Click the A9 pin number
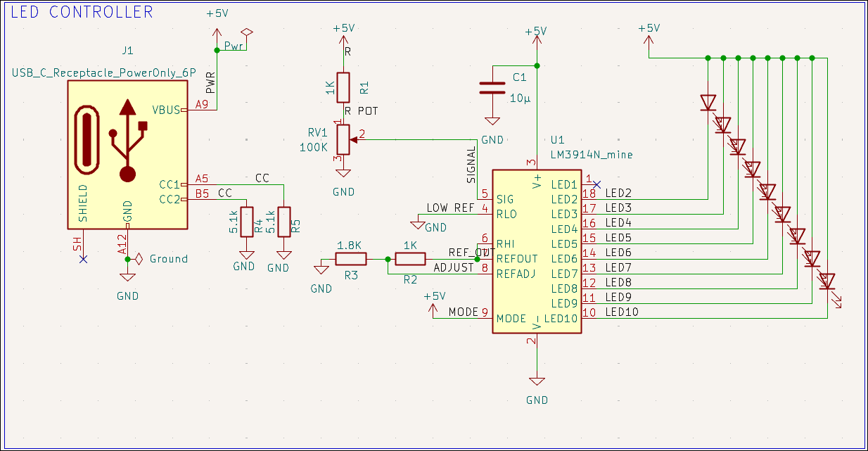This screenshot has height=451, width=868. click(x=203, y=104)
